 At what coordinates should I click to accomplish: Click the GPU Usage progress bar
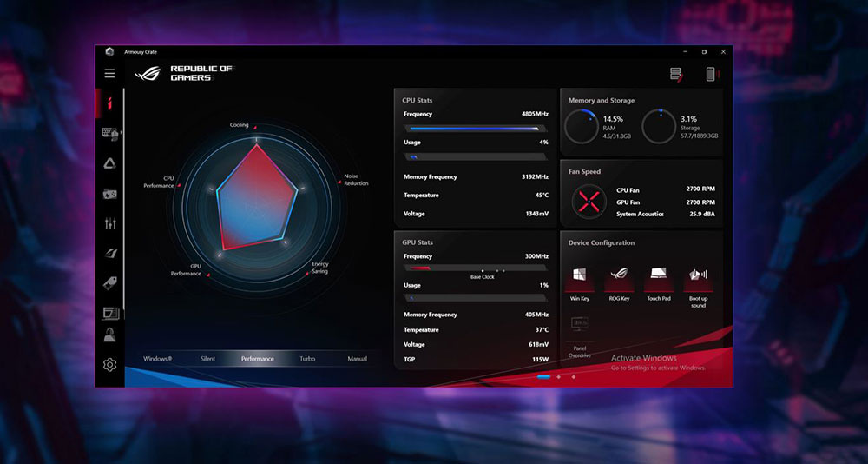pyautogui.click(x=476, y=298)
